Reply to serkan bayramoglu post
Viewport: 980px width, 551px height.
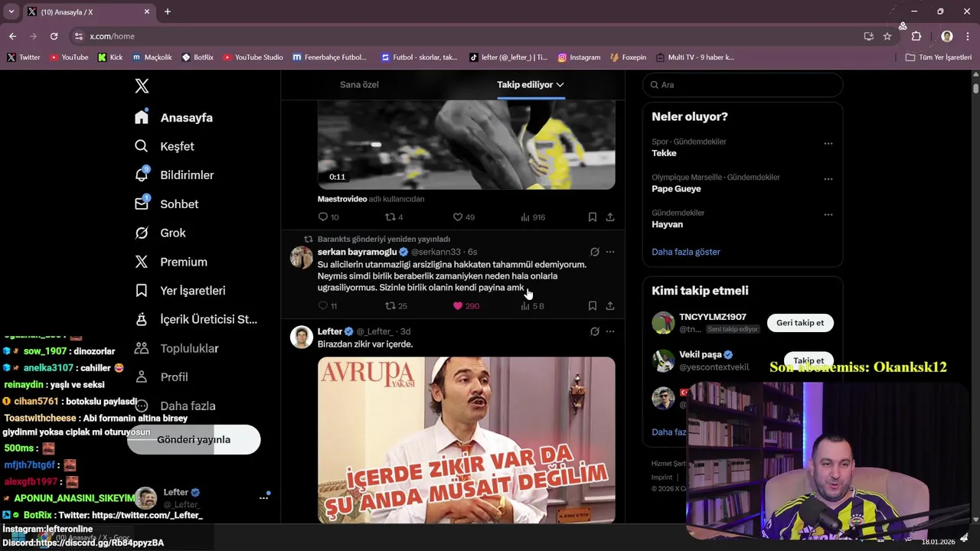coord(327,306)
